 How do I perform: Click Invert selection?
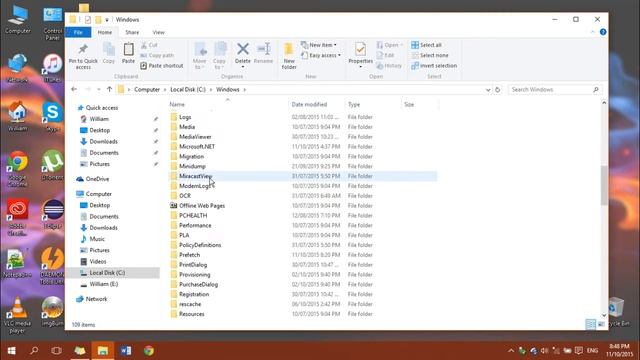(434, 66)
